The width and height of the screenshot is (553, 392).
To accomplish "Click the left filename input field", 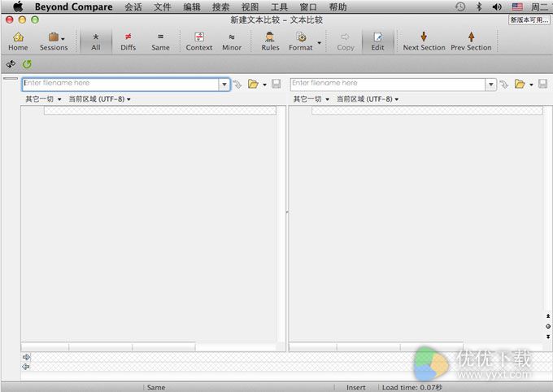I will click(x=120, y=85).
